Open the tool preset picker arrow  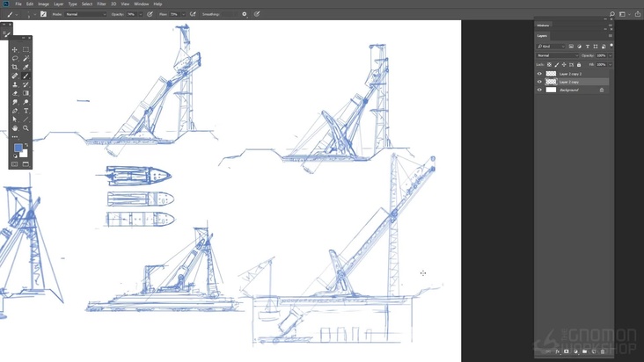click(17, 14)
